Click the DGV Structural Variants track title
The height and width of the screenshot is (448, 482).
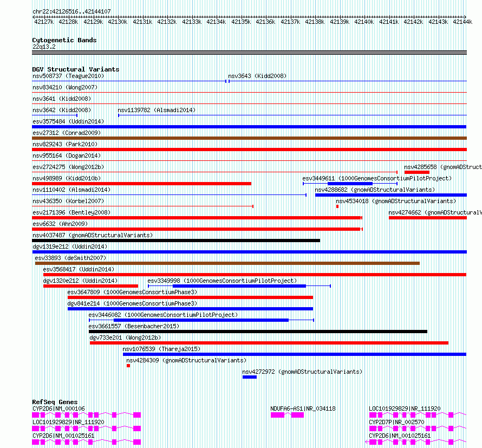76,69
